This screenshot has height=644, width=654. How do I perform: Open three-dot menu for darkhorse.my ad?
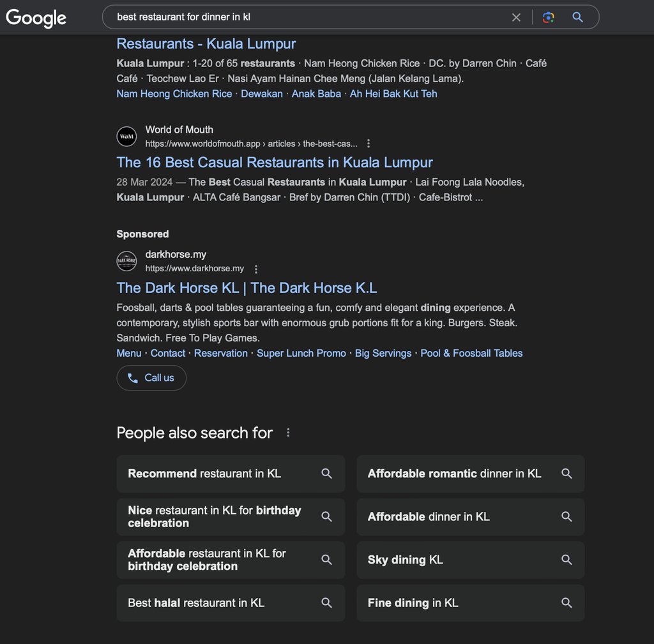point(256,269)
